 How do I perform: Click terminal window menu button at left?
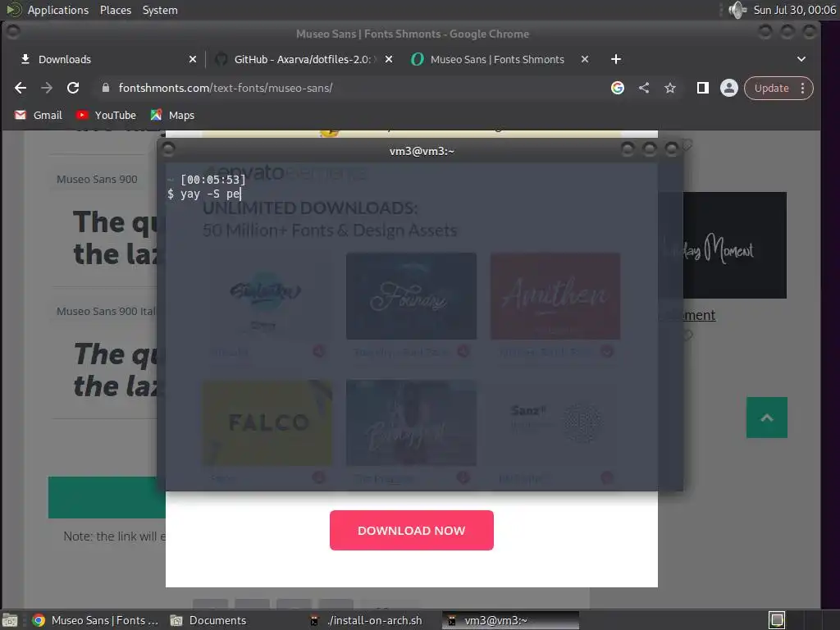click(x=168, y=149)
